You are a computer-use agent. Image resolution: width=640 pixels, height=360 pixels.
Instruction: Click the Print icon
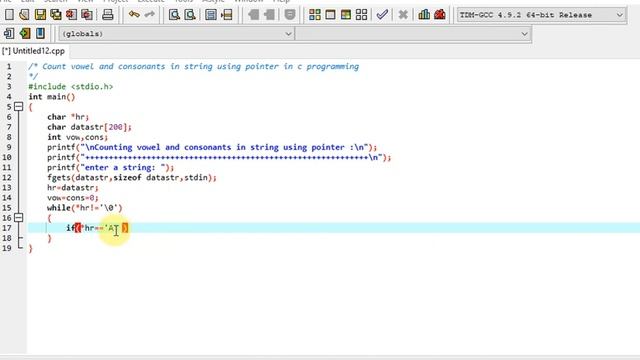108,15
